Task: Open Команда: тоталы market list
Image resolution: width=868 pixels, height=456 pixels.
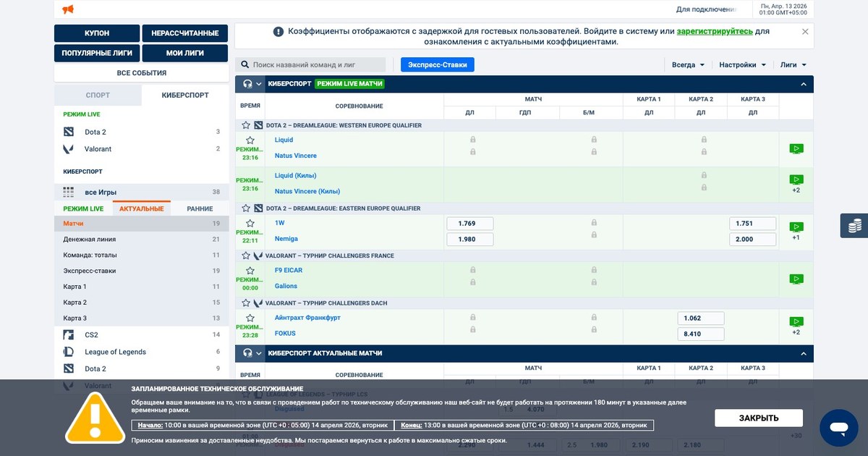Action: pyautogui.click(x=142, y=255)
